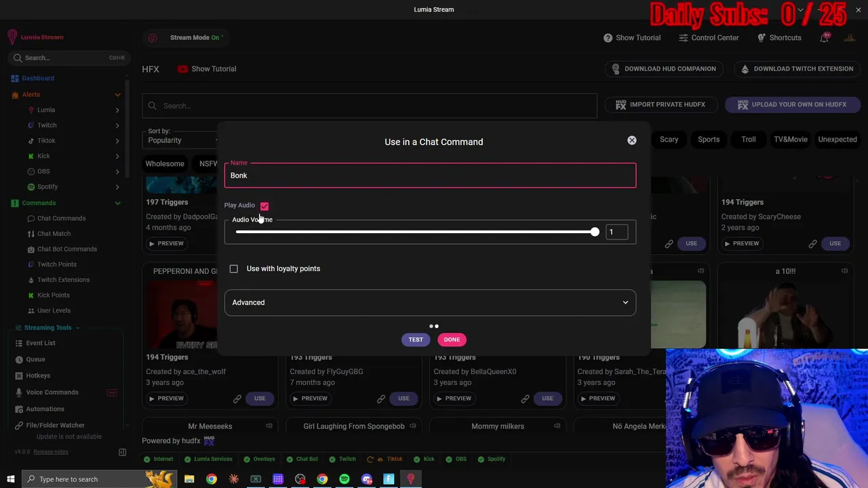Click the Name field containing Bonk

(x=430, y=176)
